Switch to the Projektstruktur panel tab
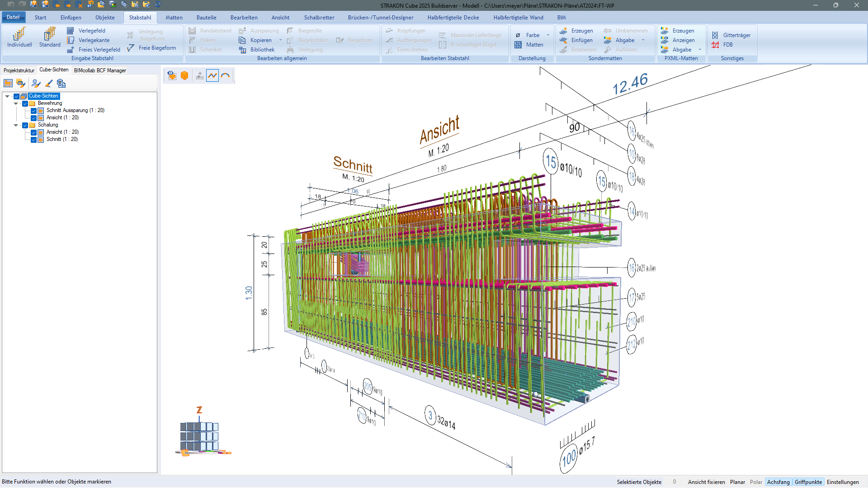Screen dimensions: 868x488 (19, 70)
